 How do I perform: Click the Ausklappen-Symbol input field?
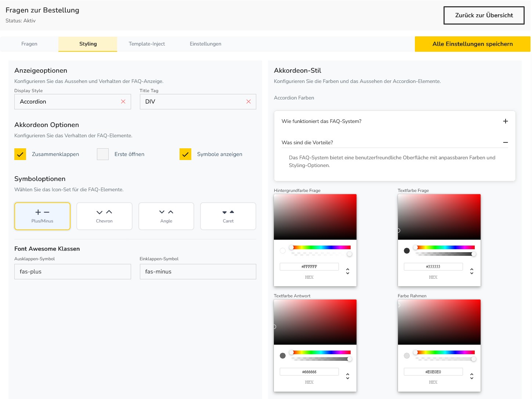(x=73, y=272)
